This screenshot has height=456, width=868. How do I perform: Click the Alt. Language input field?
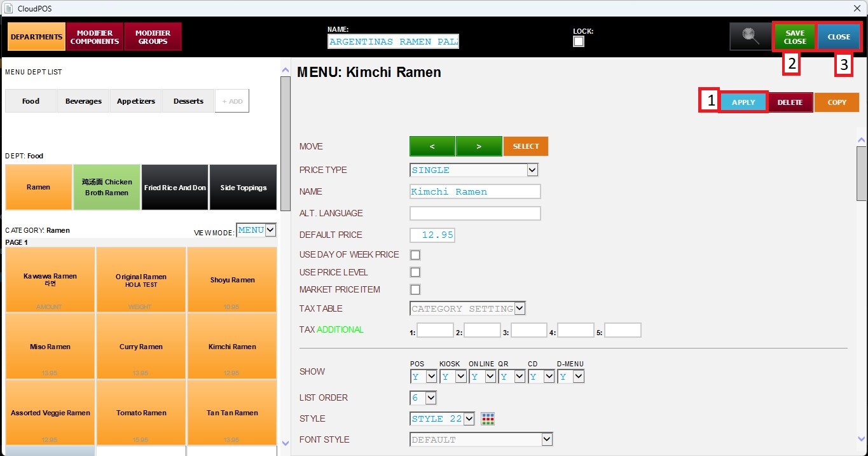[x=475, y=213]
